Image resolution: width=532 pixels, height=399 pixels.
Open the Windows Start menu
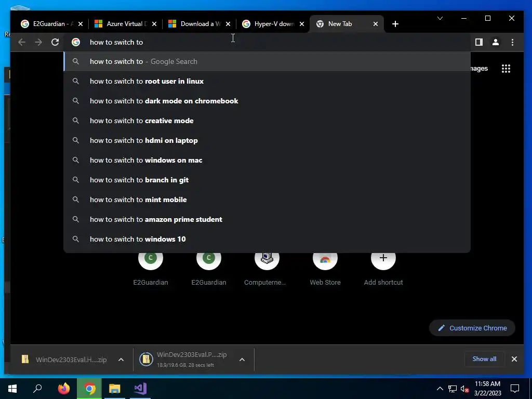(x=12, y=389)
